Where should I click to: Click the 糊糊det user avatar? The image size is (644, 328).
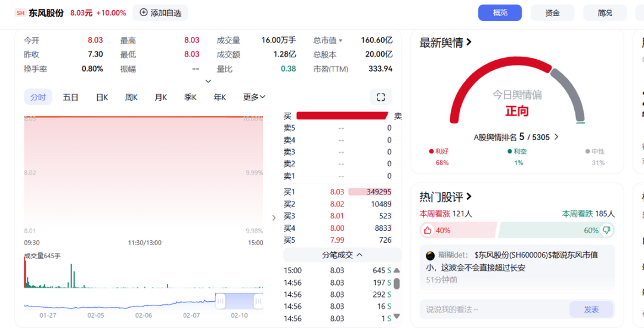[430, 256]
